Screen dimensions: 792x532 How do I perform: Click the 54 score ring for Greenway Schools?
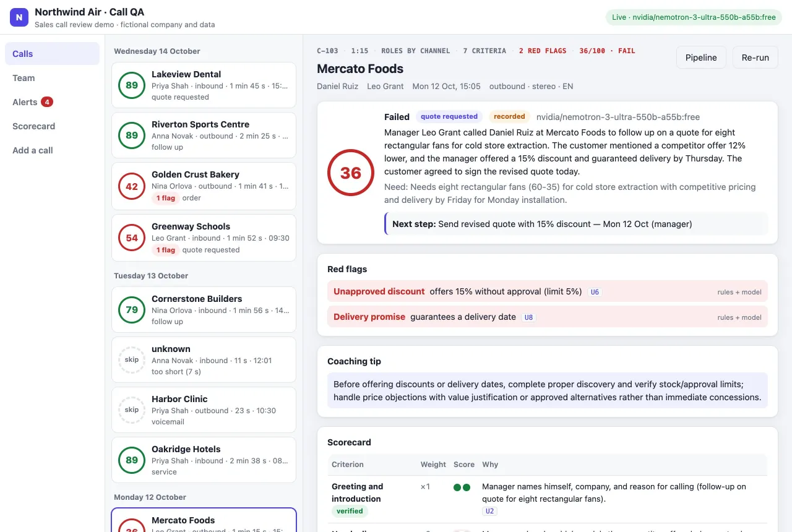point(132,238)
